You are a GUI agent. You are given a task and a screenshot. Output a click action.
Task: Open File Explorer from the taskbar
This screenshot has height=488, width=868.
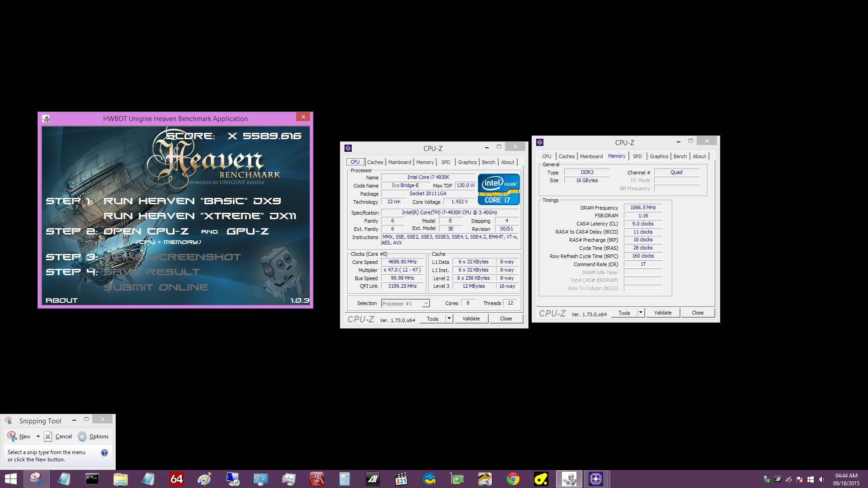[121, 479]
